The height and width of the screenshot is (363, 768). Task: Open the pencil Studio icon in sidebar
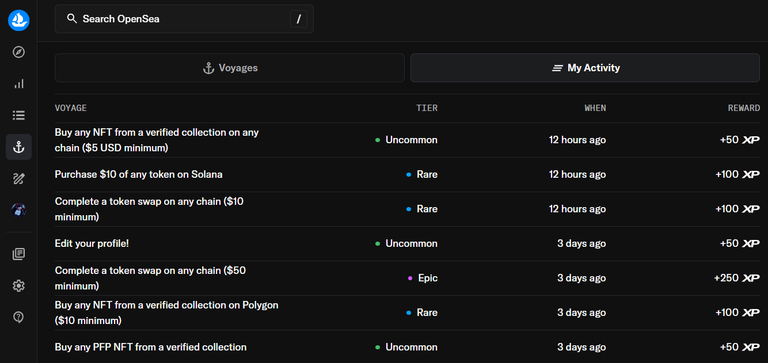(x=19, y=179)
